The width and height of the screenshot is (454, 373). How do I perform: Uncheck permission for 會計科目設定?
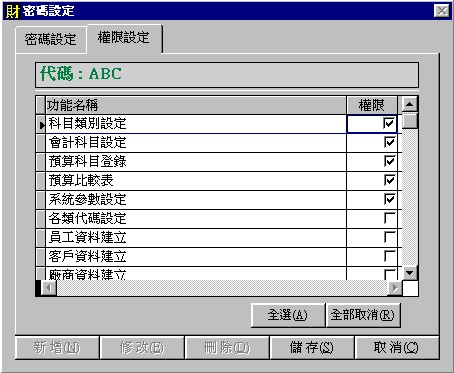pyautogui.click(x=389, y=142)
